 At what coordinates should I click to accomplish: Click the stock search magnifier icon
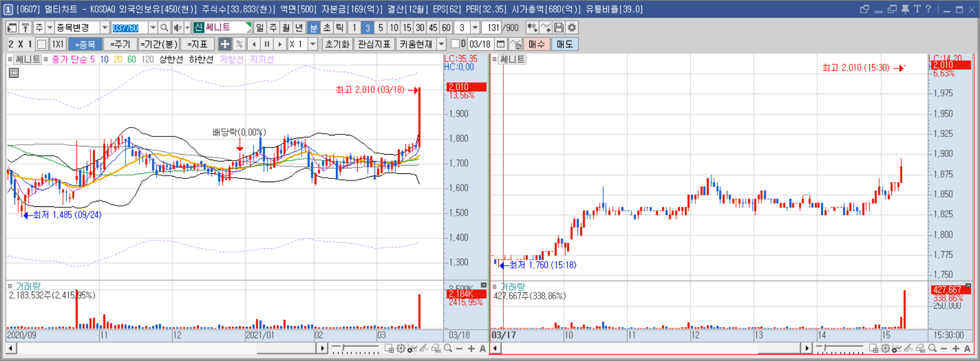pyautogui.click(x=164, y=28)
